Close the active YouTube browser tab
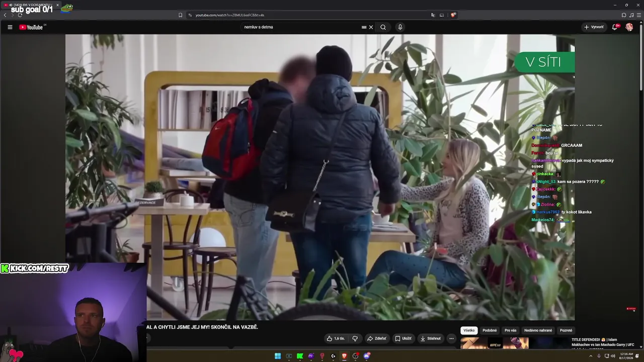Image resolution: width=644 pixels, height=362 pixels. pyautogui.click(x=57, y=5)
